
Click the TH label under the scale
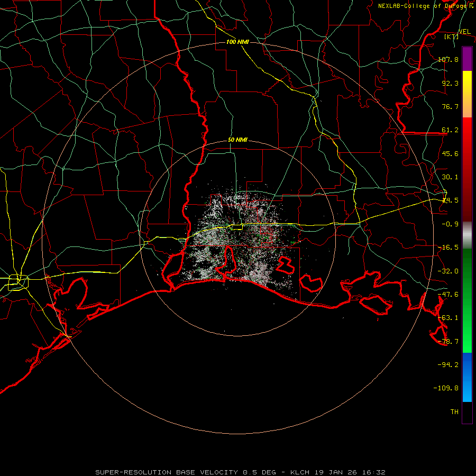(454, 411)
